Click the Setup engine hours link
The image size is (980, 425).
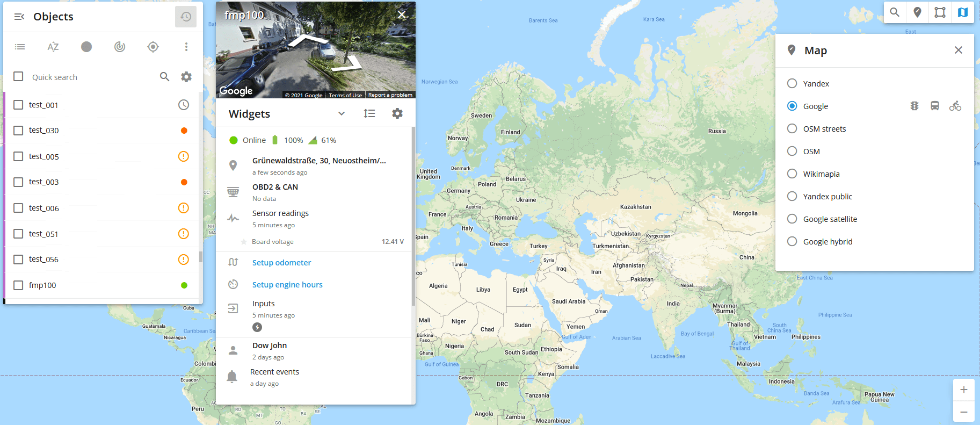[287, 285]
